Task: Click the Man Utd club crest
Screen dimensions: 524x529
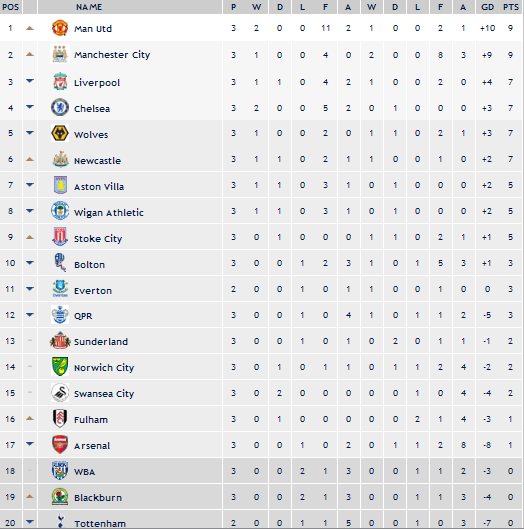Action: (60, 28)
